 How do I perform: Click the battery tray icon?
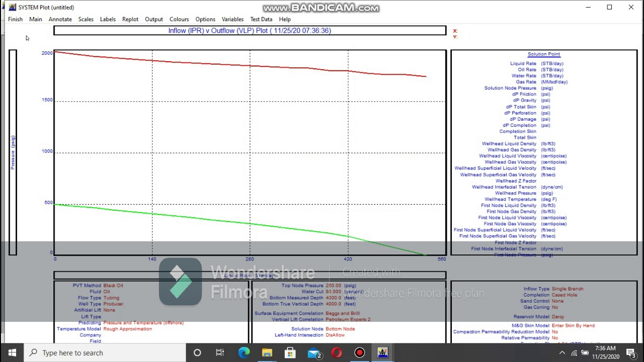click(585, 353)
